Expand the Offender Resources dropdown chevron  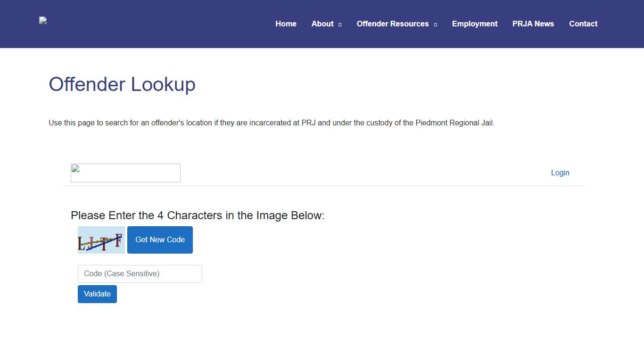435,24
